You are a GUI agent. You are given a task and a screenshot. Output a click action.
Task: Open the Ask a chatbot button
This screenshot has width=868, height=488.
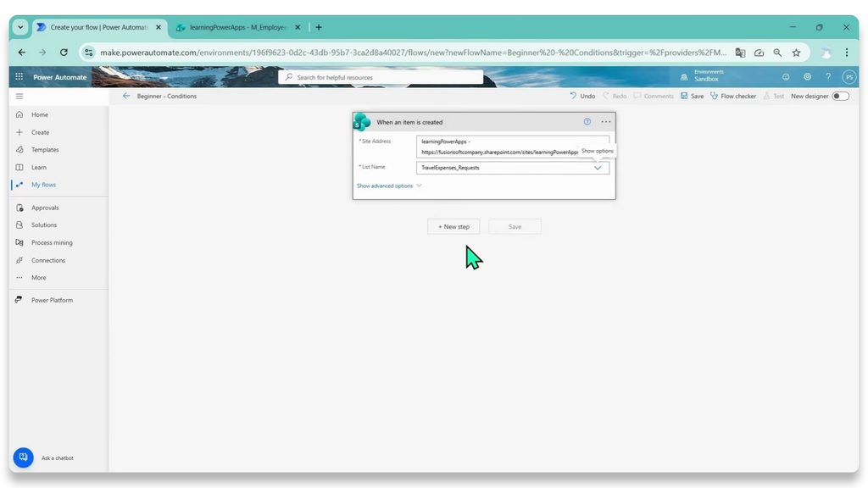pos(23,457)
